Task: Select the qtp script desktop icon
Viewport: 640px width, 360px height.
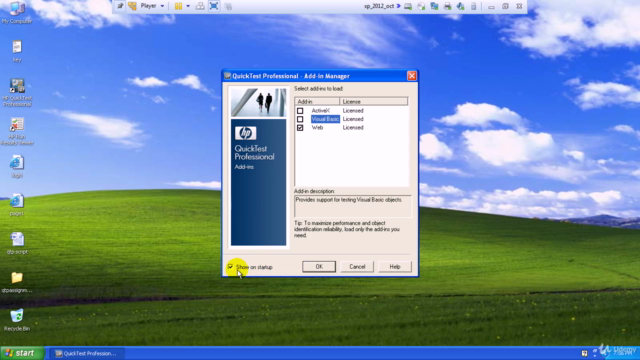Action: (17, 243)
